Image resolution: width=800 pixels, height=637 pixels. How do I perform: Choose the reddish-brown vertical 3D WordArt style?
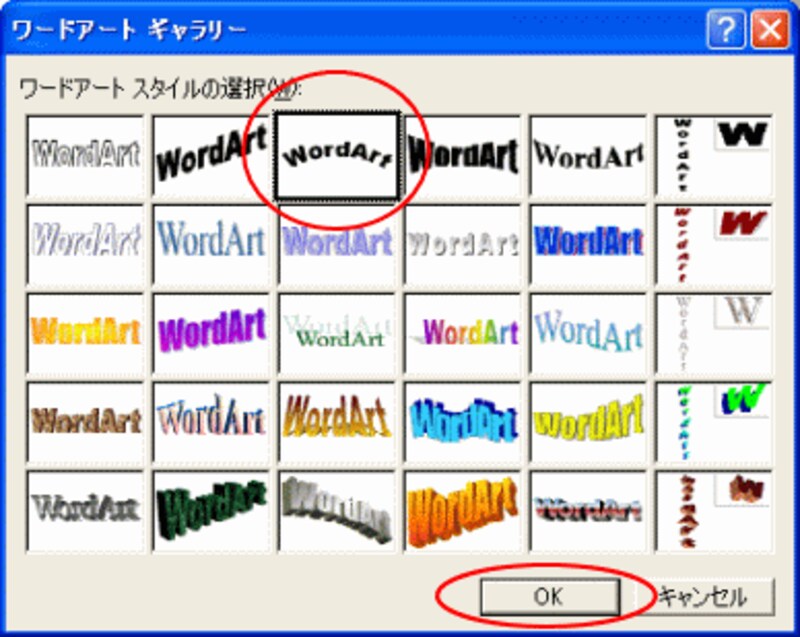714,511
